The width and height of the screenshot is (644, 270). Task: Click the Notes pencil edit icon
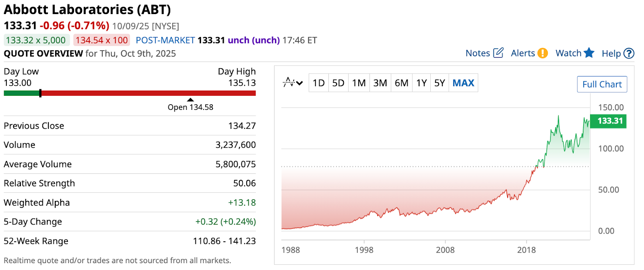[498, 53]
